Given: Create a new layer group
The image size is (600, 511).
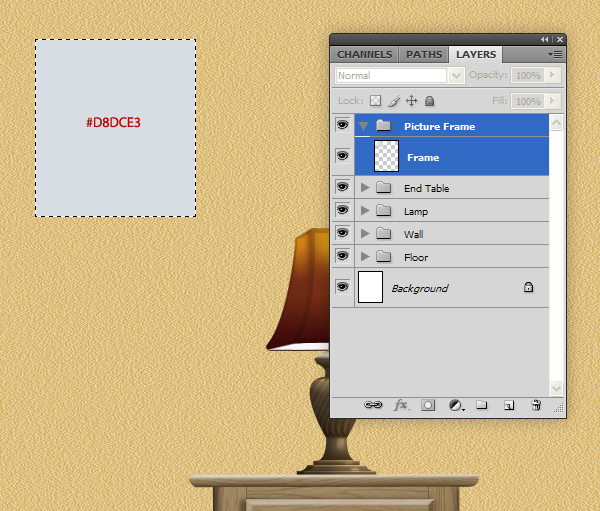Looking at the screenshot, I should coord(482,405).
